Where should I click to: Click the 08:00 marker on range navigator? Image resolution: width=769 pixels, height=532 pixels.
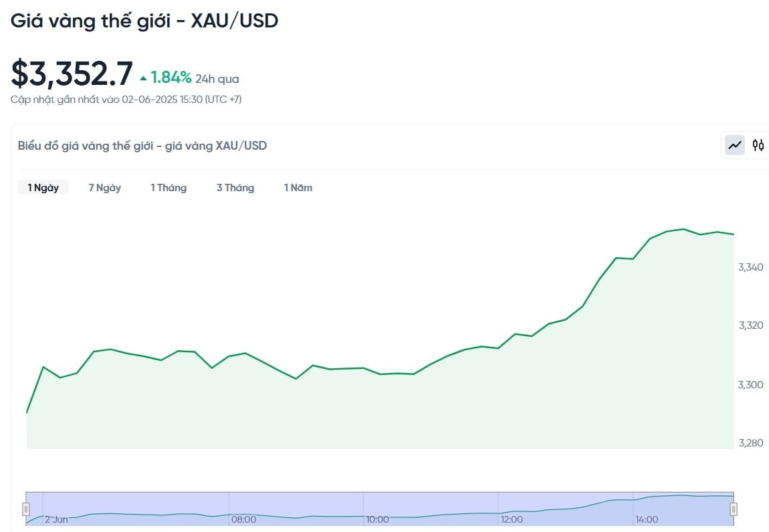tap(244, 519)
